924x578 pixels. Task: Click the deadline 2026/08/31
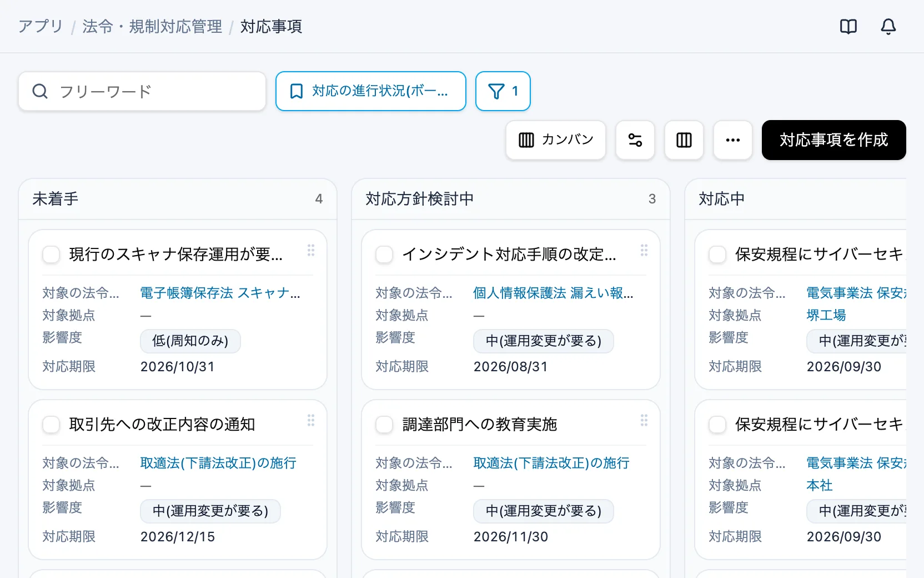click(510, 367)
